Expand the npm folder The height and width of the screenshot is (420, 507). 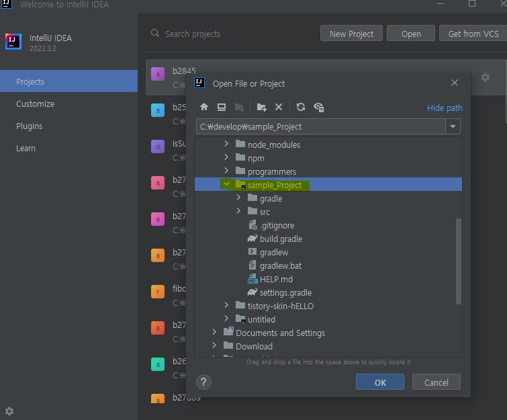pyautogui.click(x=226, y=157)
